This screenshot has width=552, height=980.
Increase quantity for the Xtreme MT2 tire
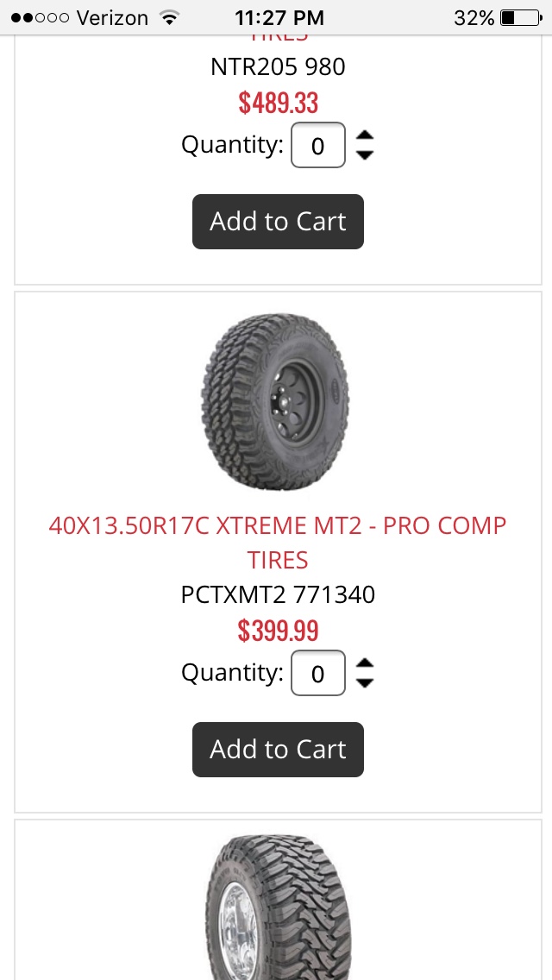pos(365,663)
